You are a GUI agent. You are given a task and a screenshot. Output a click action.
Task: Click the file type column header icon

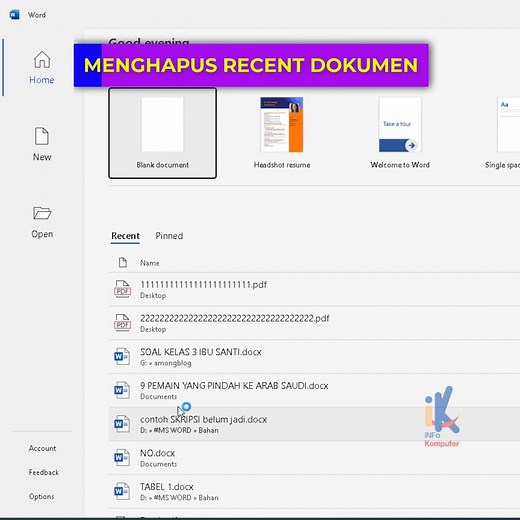pyautogui.click(x=123, y=263)
